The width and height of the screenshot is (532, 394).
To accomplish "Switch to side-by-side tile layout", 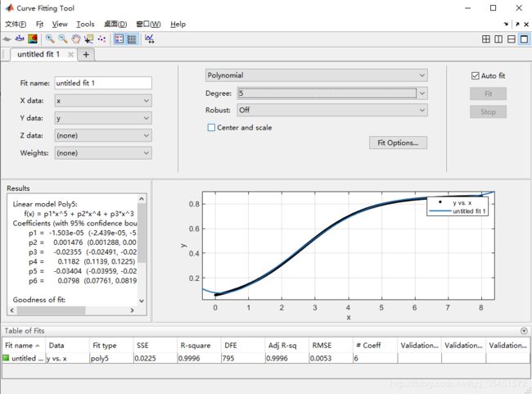I will click(x=498, y=39).
